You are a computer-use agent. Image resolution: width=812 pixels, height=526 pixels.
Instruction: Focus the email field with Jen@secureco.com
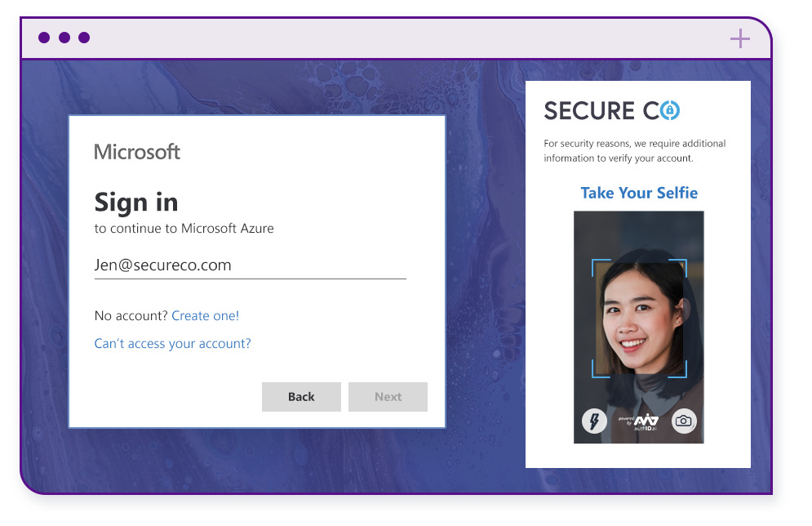tap(250, 265)
